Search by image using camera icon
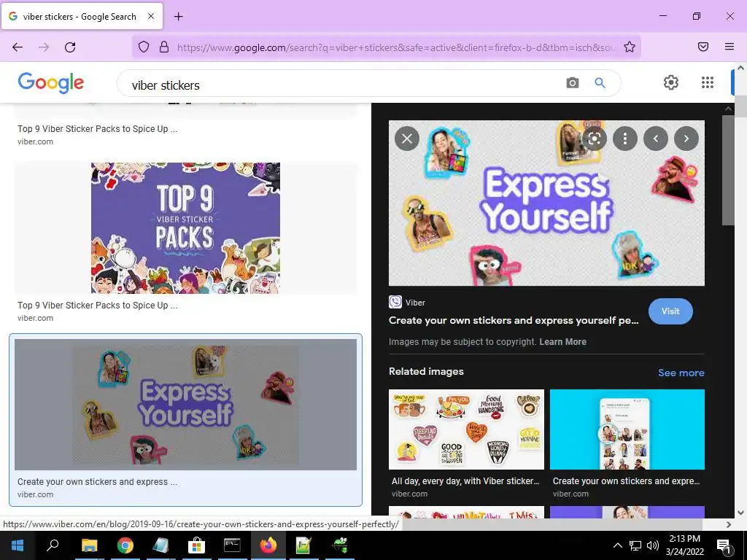747x560 pixels. (572, 83)
